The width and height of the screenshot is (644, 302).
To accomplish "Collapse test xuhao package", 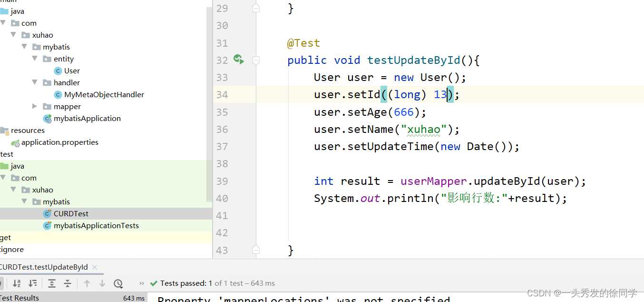I will 13,190.
